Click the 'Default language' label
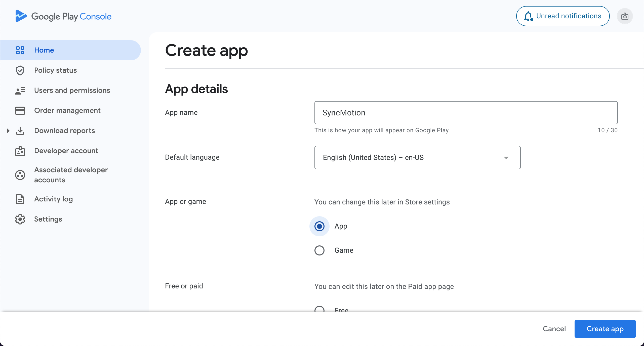Image resolution: width=644 pixels, height=346 pixels. point(192,157)
